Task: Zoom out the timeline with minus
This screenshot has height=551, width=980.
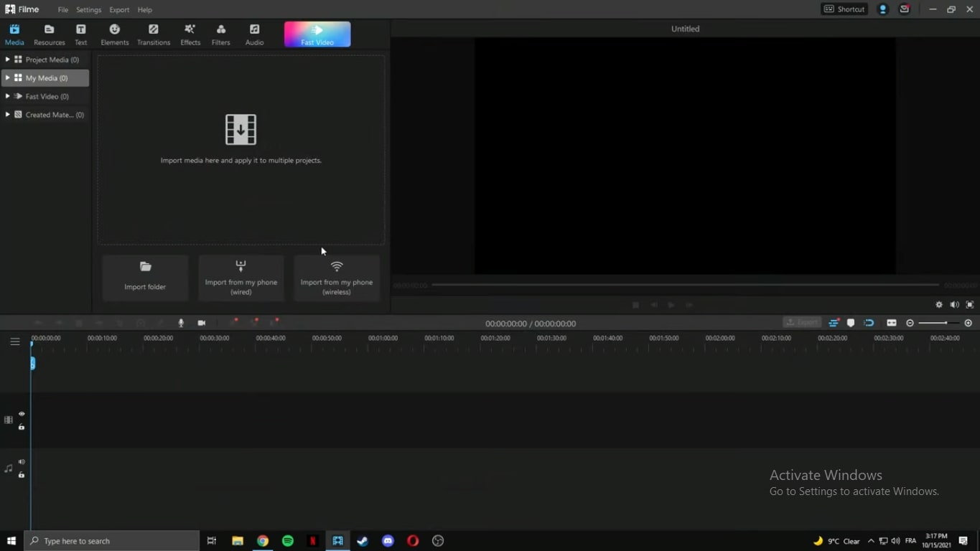Action: [x=910, y=324]
